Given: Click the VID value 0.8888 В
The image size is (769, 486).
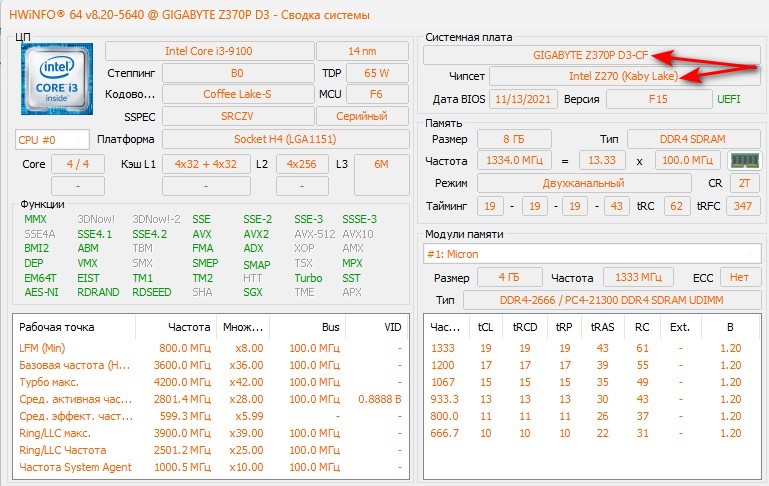Looking at the screenshot, I should coord(380,399).
